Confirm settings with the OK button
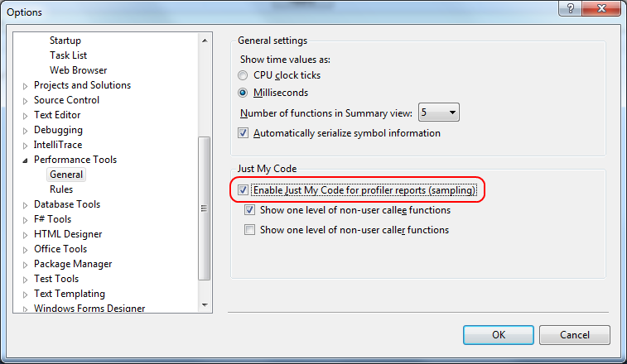 (499, 335)
